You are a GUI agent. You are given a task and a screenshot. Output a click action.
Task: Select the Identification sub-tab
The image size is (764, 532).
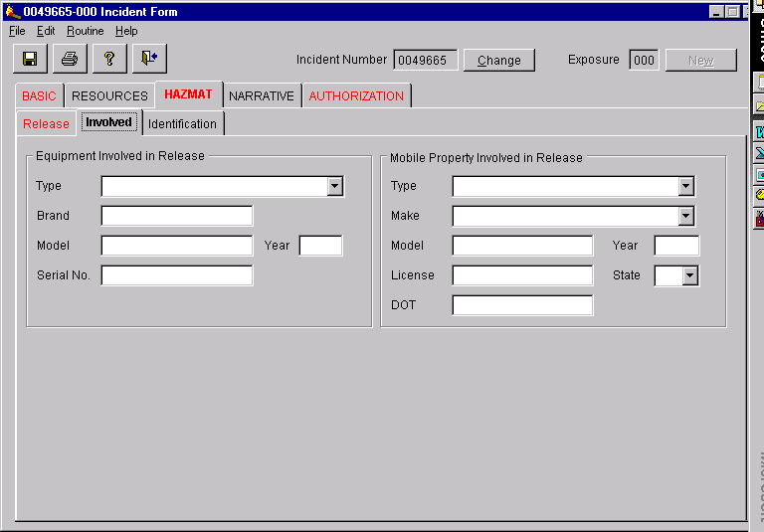(182, 124)
